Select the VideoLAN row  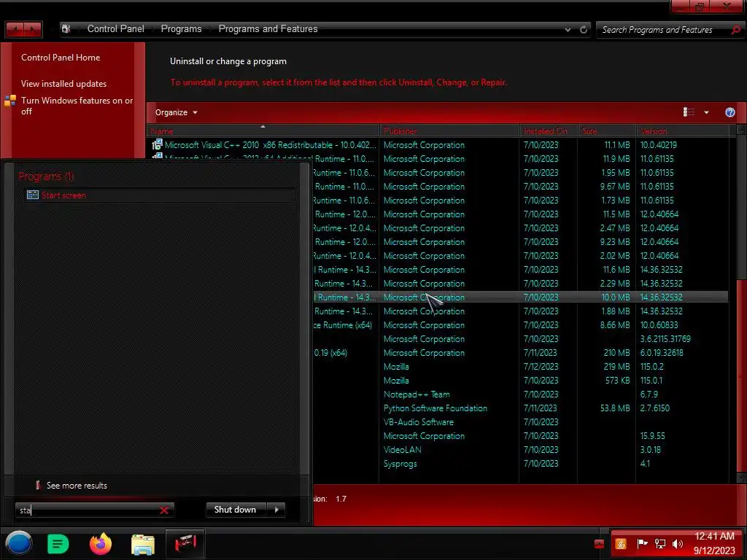(520, 449)
